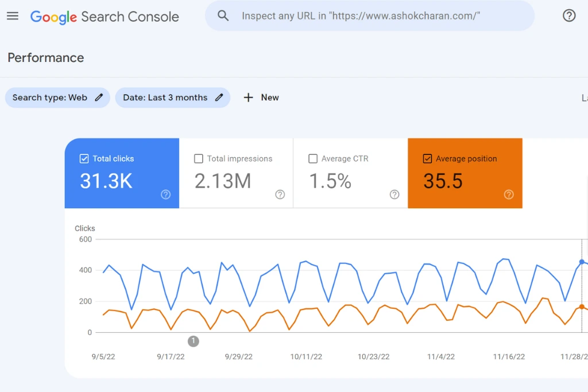Open the hamburger navigation menu

click(13, 16)
